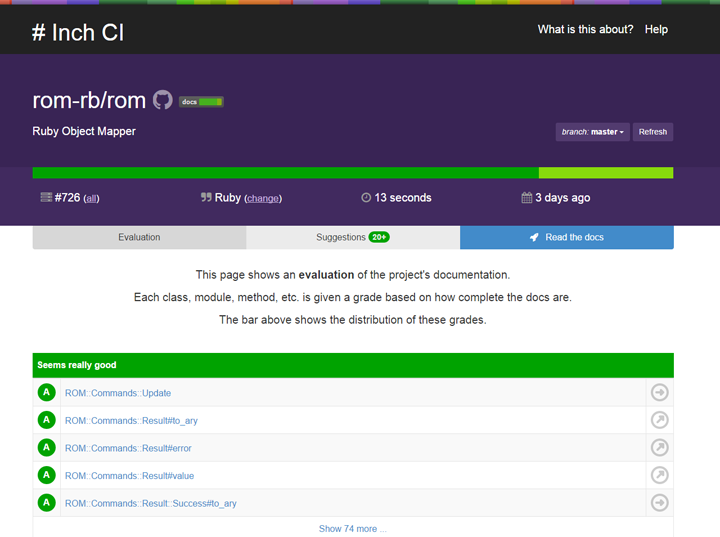
Task: Click the rom-rb/rom project title
Action: [x=89, y=100]
